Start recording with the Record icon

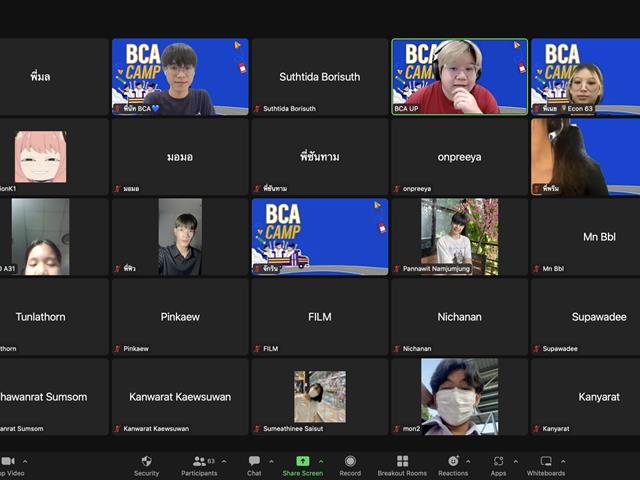(x=350, y=461)
